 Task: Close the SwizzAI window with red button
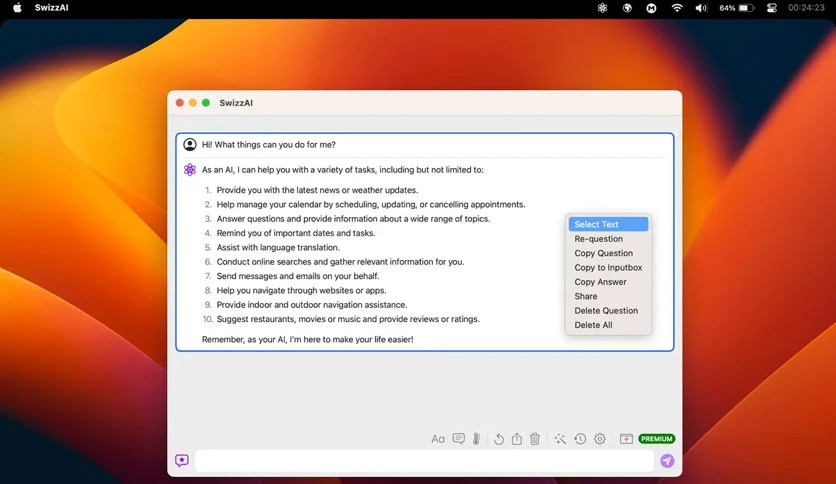[x=180, y=103]
